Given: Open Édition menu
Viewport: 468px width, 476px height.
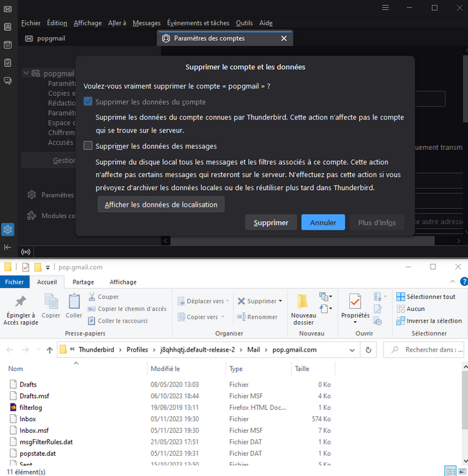Looking at the screenshot, I should coord(57,23).
